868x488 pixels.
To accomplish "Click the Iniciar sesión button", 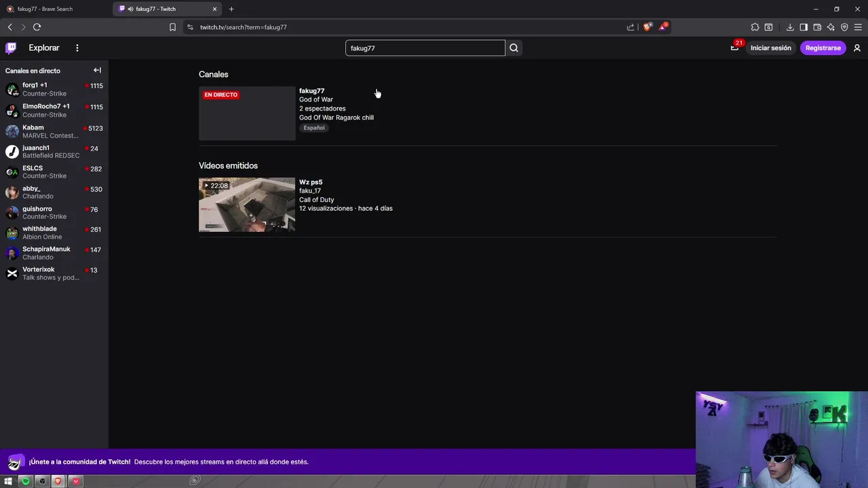I will click(770, 47).
